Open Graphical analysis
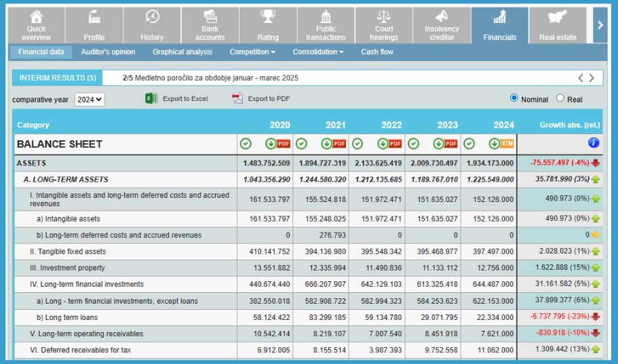The width and height of the screenshot is (618, 364). [182, 52]
